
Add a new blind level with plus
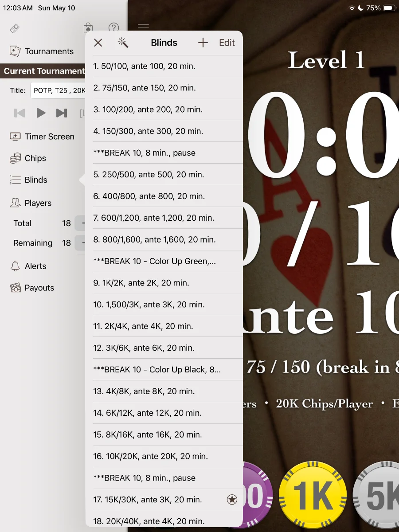coord(203,43)
